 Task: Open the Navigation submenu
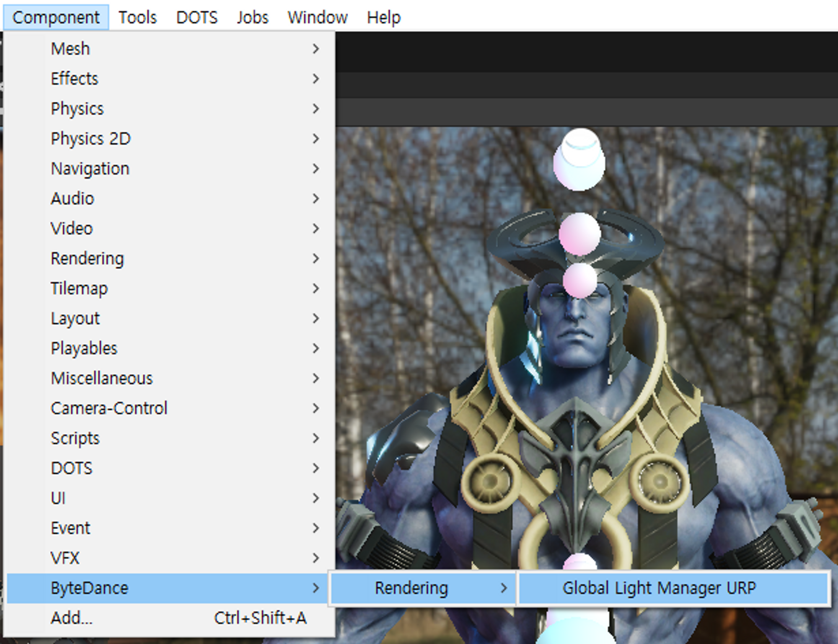[90, 169]
